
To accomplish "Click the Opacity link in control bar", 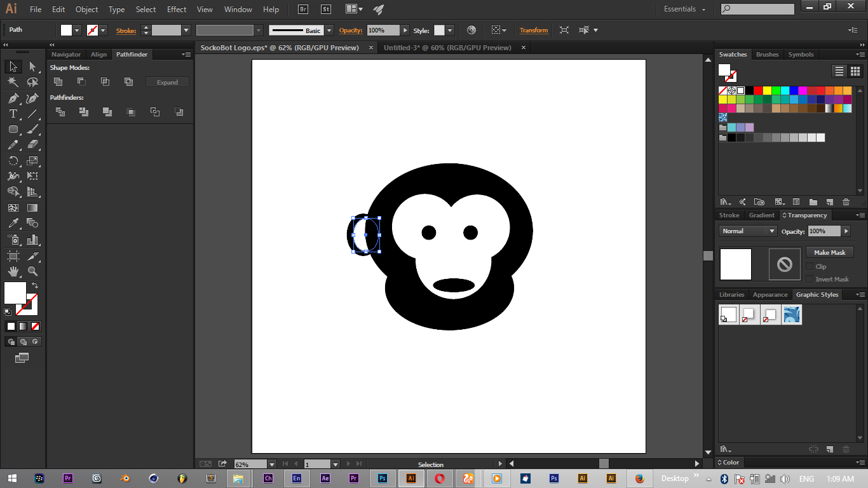I will pos(351,30).
